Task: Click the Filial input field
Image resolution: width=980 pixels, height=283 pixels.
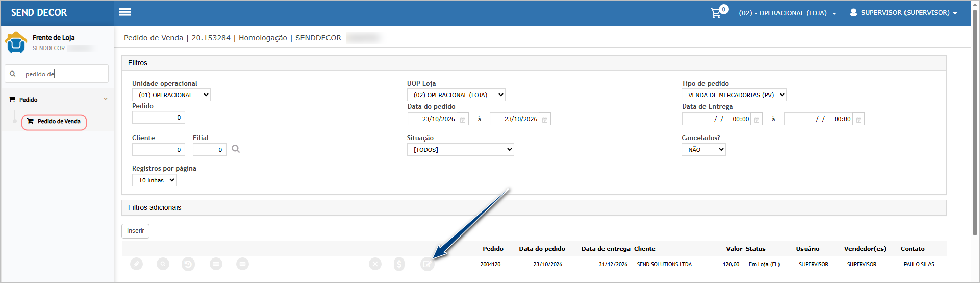Action: coord(210,150)
